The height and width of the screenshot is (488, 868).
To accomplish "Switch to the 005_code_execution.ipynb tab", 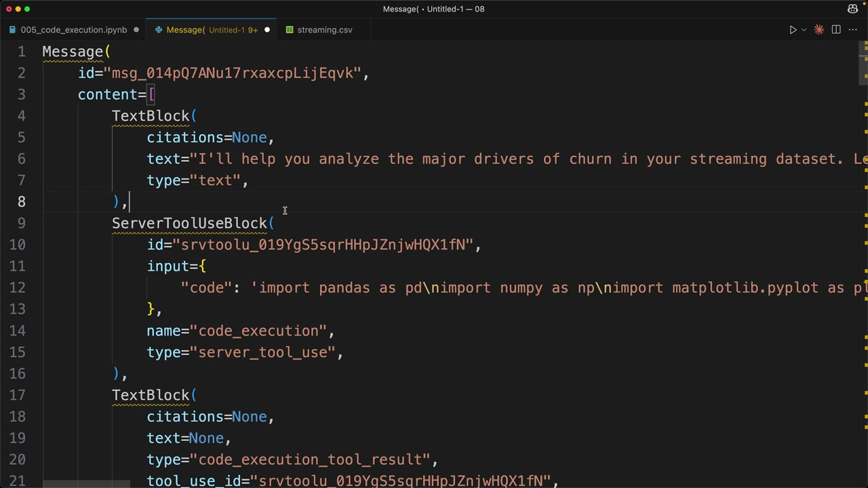I will point(73,30).
